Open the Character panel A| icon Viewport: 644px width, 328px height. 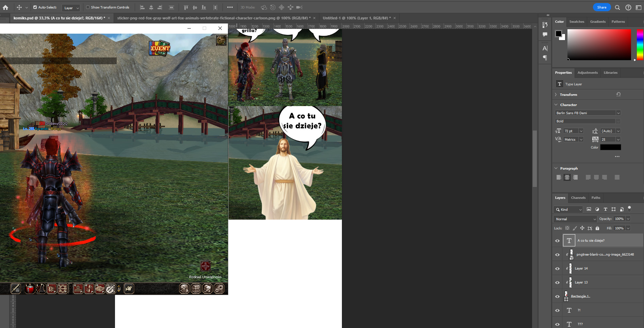[x=545, y=48]
